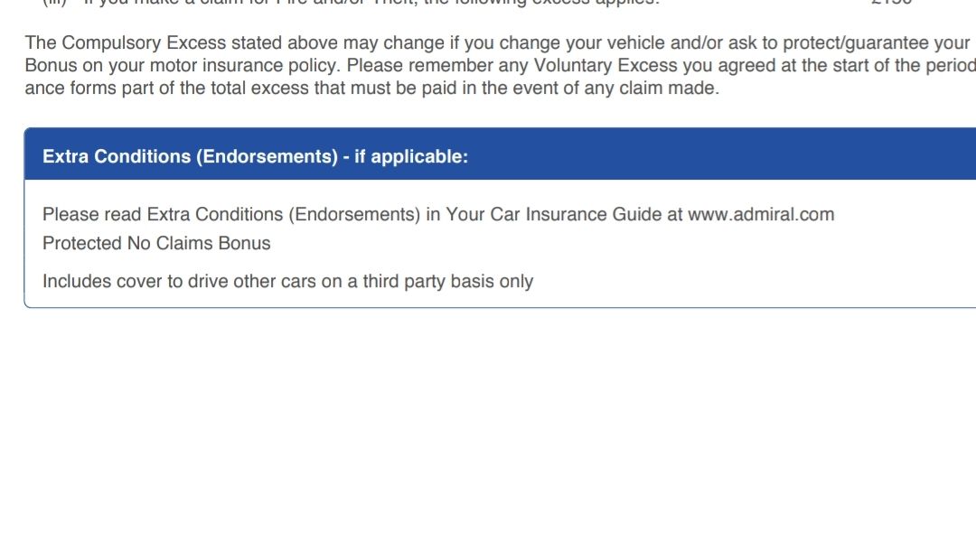This screenshot has height=560, width=976.
Task: Select the Protected No Claims Bonus line
Action: point(156,243)
